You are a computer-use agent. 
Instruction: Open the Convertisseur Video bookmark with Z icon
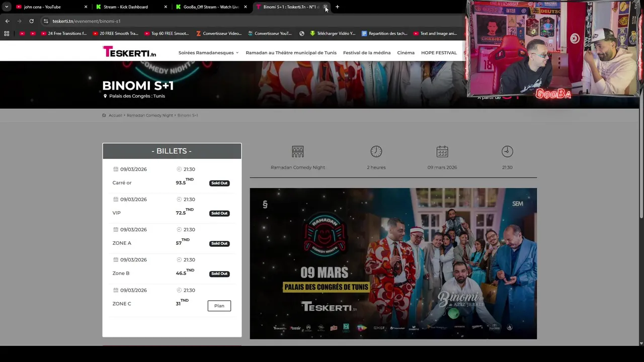click(x=219, y=34)
